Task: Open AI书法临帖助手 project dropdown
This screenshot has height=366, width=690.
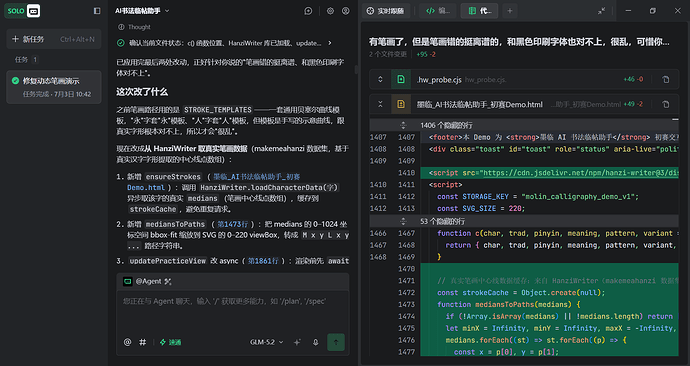Action: point(142,11)
